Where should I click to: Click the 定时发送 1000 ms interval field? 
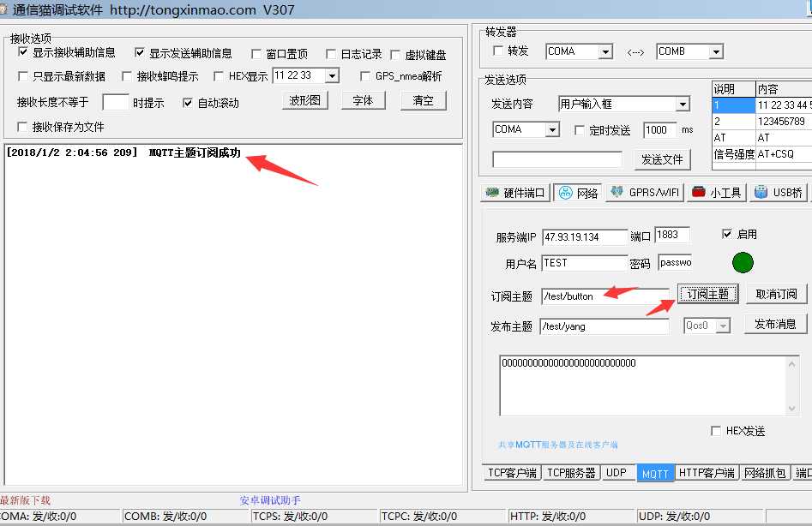click(x=660, y=130)
